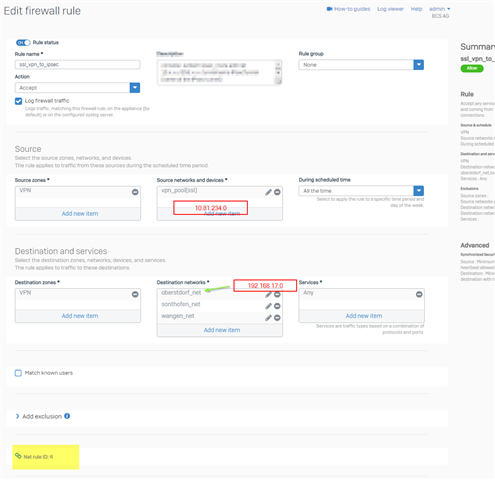Toggle the Rule status switch

coord(23,43)
